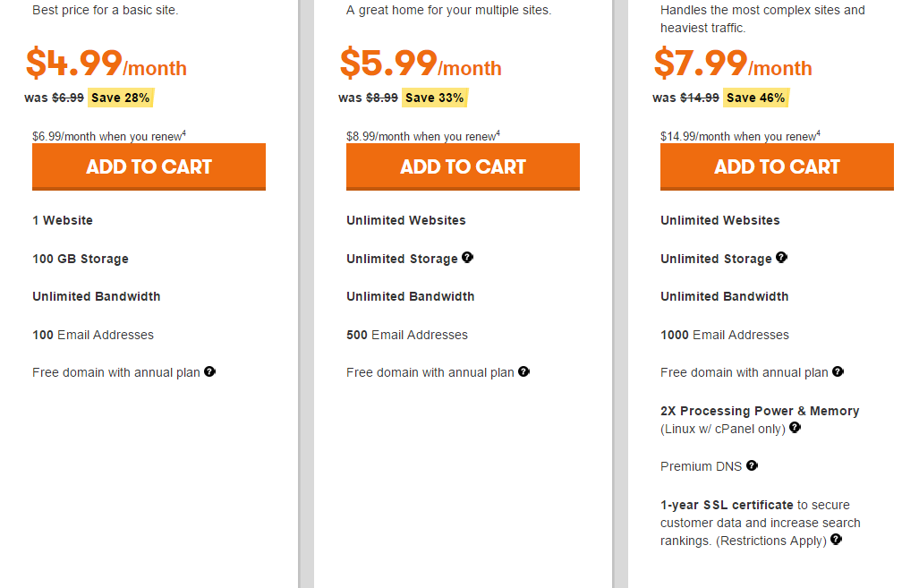This screenshot has height=588, width=919.
Task: Click free domain help icon in $5.99 plan
Action: pos(523,371)
